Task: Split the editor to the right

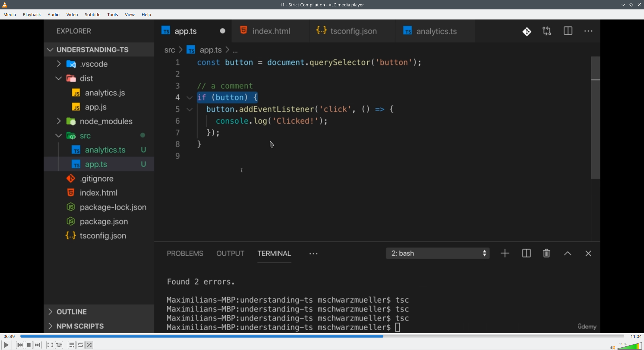Action: tap(568, 31)
